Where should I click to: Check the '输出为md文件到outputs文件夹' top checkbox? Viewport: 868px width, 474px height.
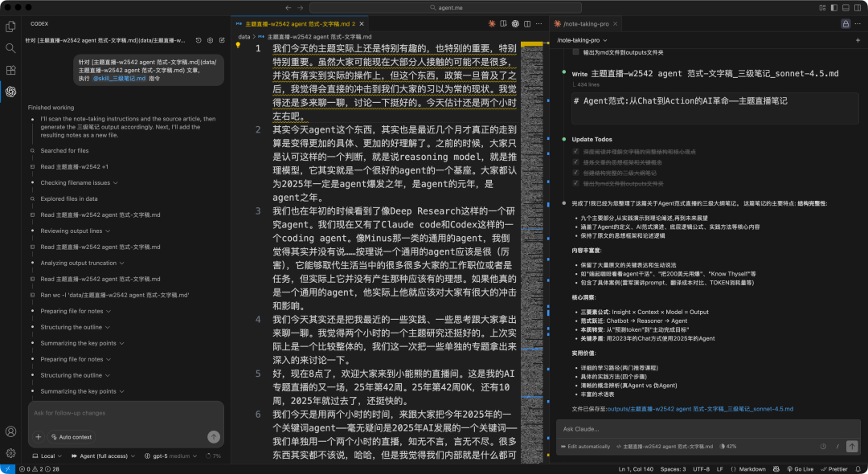point(575,52)
